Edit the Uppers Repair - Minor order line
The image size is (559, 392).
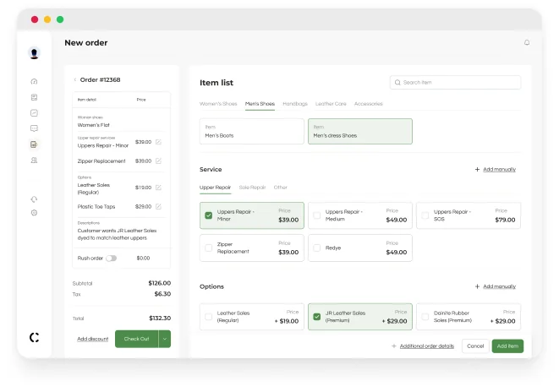[158, 142]
